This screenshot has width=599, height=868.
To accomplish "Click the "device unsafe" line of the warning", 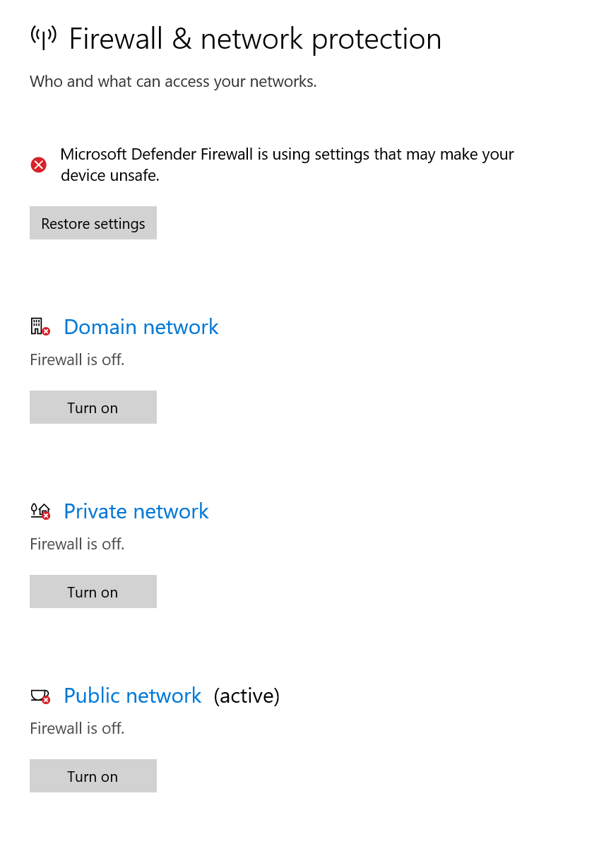I will tap(110, 176).
